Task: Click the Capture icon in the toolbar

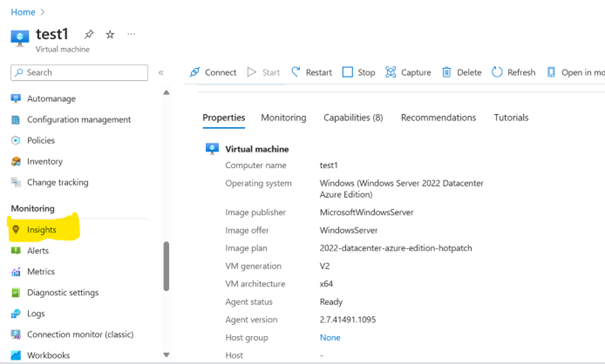Action: [x=391, y=72]
